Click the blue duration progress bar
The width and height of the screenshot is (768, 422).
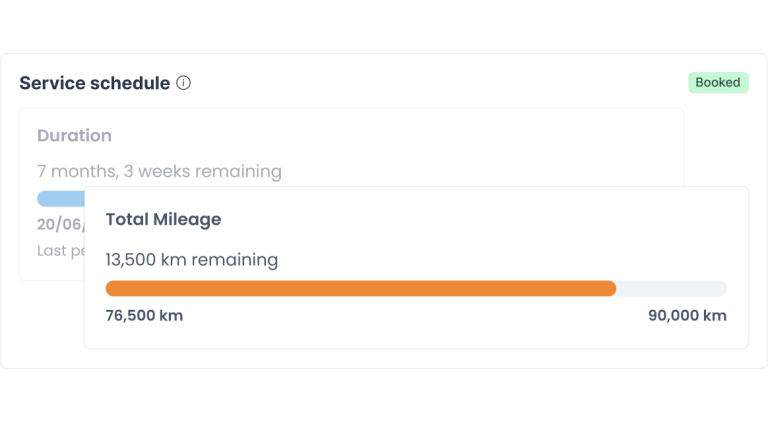pyautogui.click(x=61, y=199)
